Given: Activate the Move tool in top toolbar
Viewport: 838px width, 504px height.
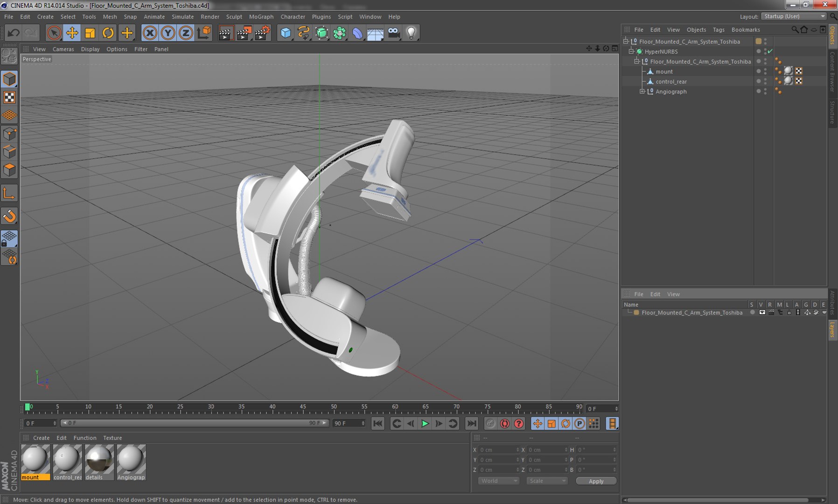Looking at the screenshot, I should 72,33.
